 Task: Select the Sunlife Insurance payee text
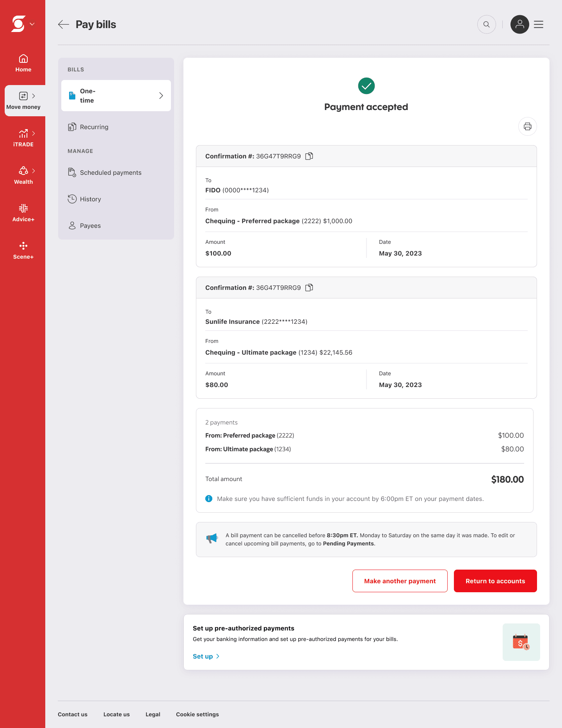pos(256,321)
